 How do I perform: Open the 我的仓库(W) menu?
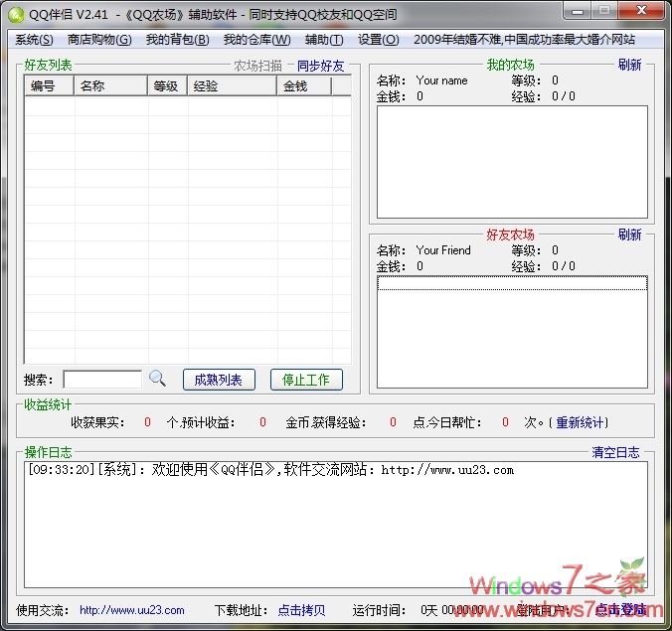click(256, 40)
